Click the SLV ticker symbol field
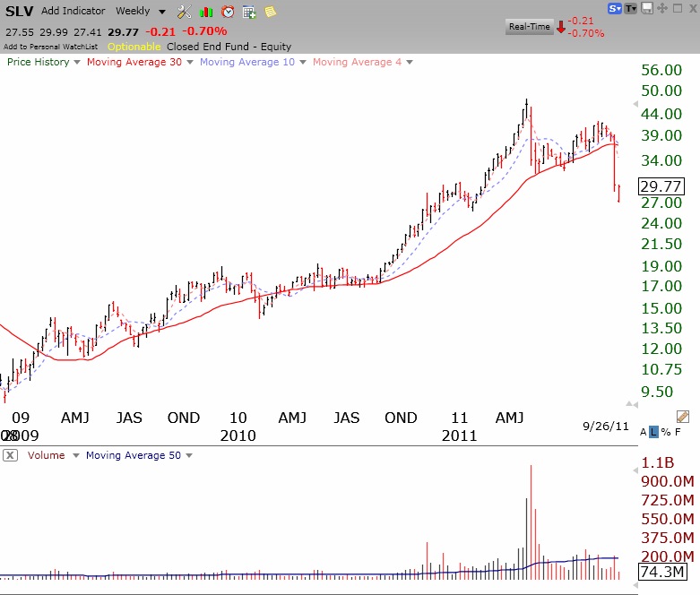 point(20,11)
